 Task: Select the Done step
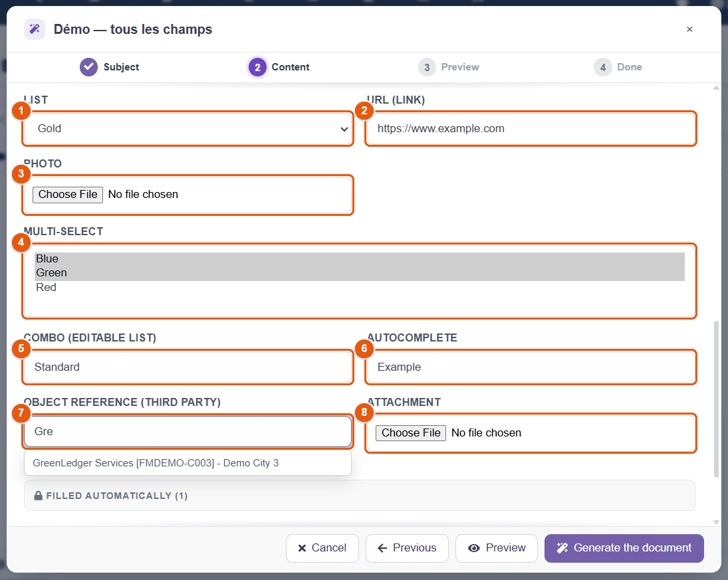click(618, 67)
